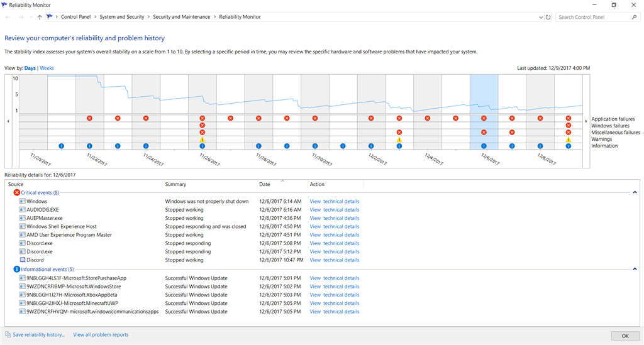Image resolution: width=644 pixels, height=345 pixels.
Task: Focus the Search Control Panel field
Action: click(594, 17)
